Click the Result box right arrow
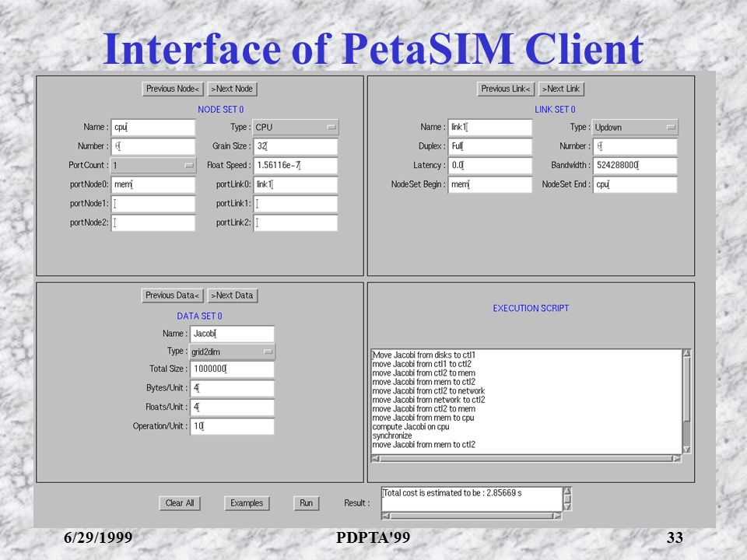The image size is (747, 560). click(x=557, y=516)
